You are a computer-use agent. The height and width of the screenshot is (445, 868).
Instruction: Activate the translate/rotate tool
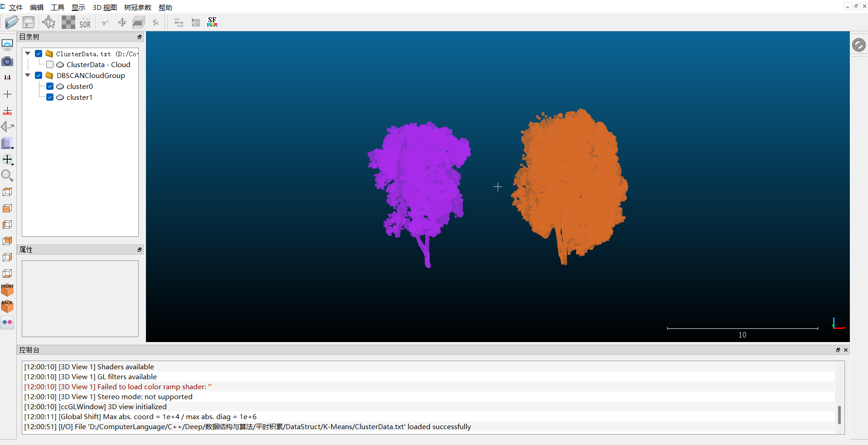[x=121, y=22]
